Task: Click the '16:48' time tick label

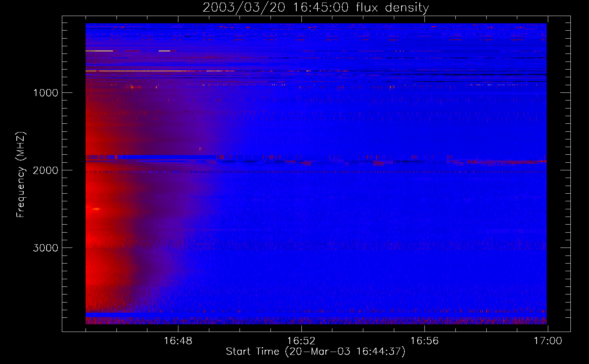Action: click(x=178, y=341)
